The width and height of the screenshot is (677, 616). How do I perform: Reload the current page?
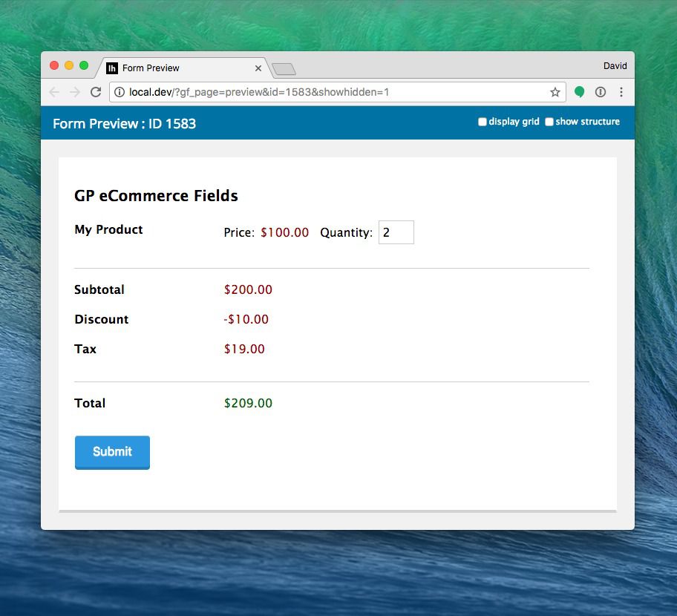96,92
